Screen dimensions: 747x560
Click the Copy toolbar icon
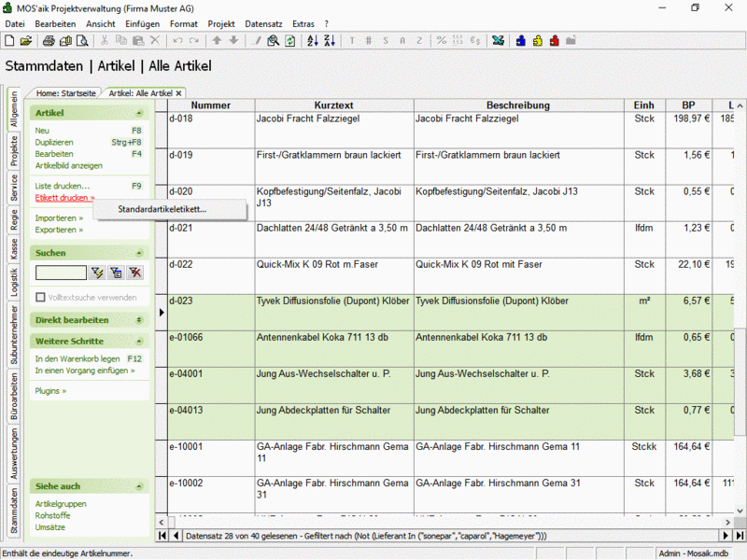click(121, 40)
